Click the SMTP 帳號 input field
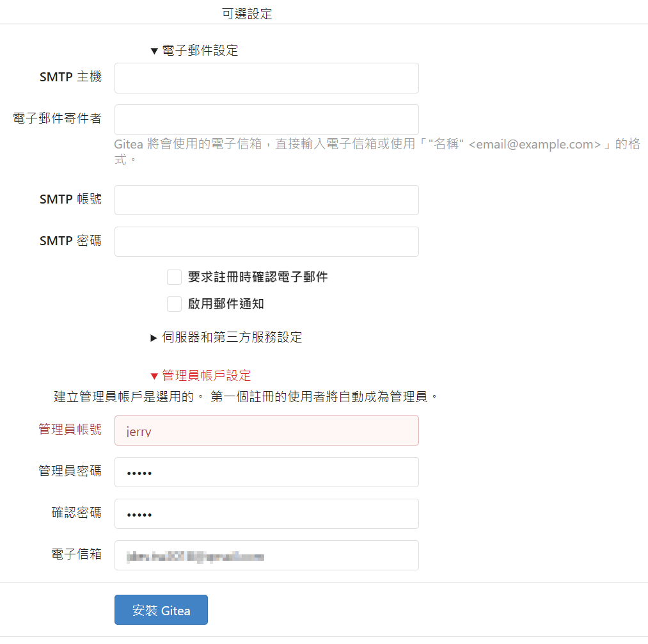648x644 pixels. 267,200
